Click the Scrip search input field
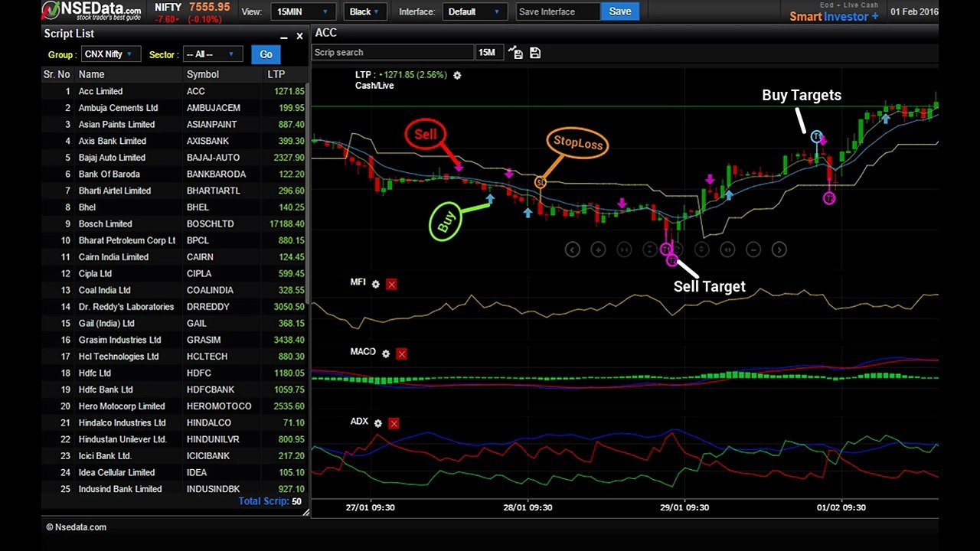 (393, 53)
